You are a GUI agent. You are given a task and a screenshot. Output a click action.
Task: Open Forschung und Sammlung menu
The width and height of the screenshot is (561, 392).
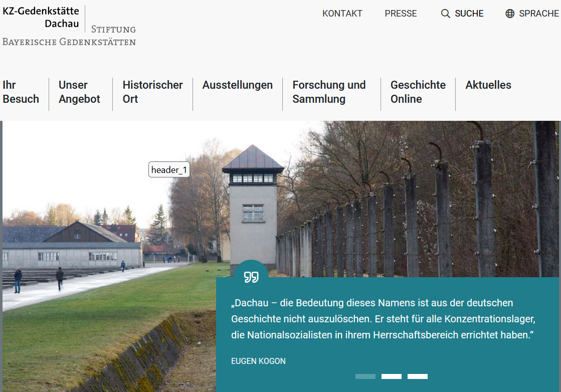pyautogui.click(x=329, y=92)
